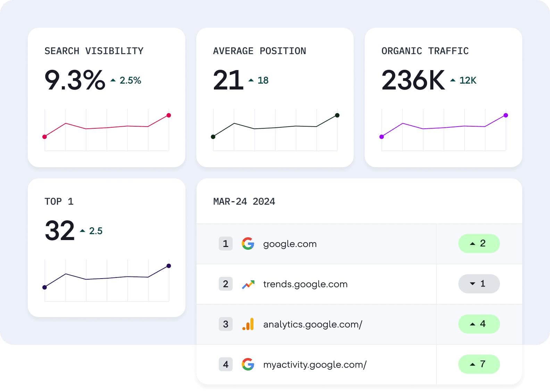Click the green up 4 change badge
The height and width of the screenshot is (392, 550).
pyautogui.click(x=479, y=324)
